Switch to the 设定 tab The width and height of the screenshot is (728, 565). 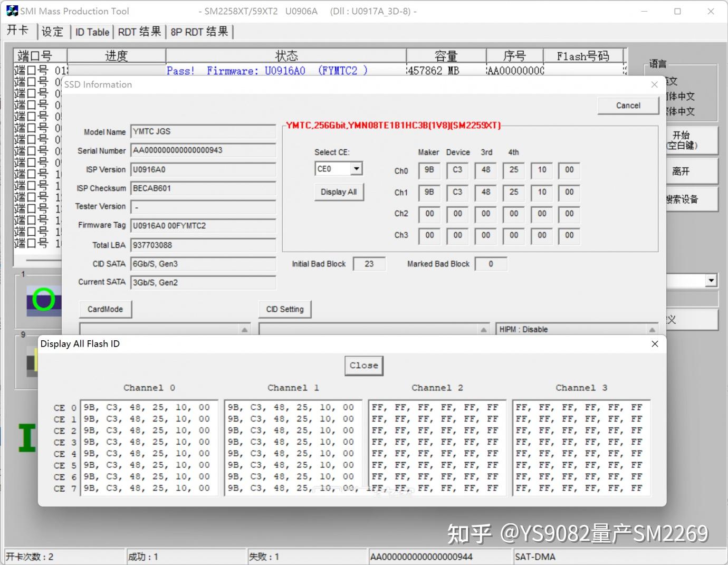coord(53,31)
